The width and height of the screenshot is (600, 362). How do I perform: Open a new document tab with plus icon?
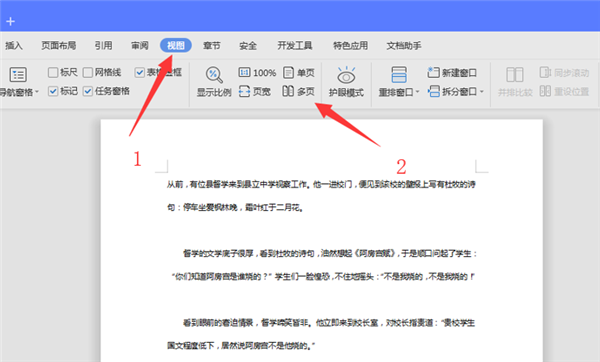10,21
